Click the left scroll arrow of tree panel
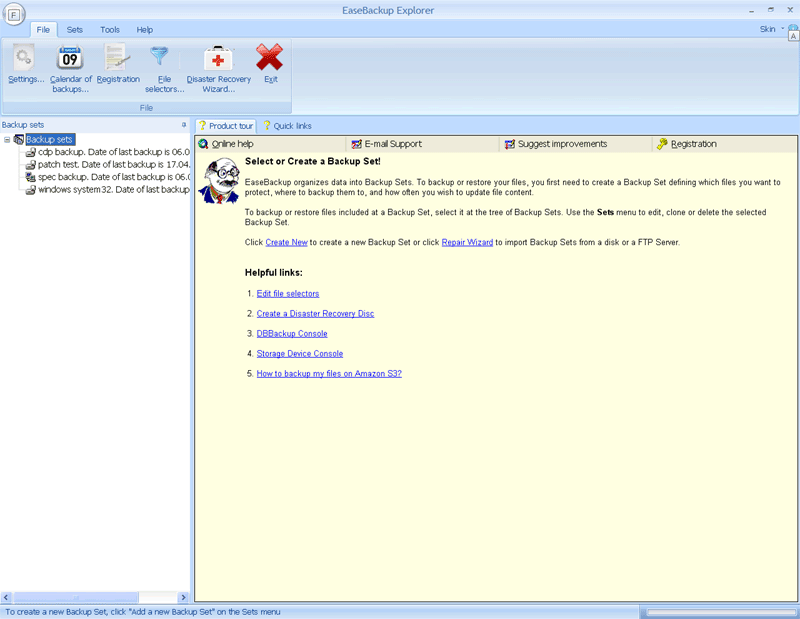This screenshot has height=619, width=800. click(6, 597)
